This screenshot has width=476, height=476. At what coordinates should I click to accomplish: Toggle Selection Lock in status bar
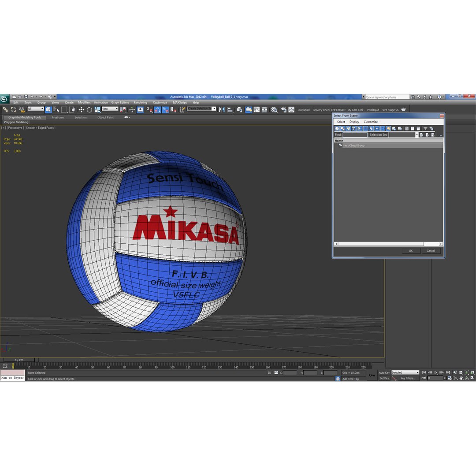[x=269, y=372]
